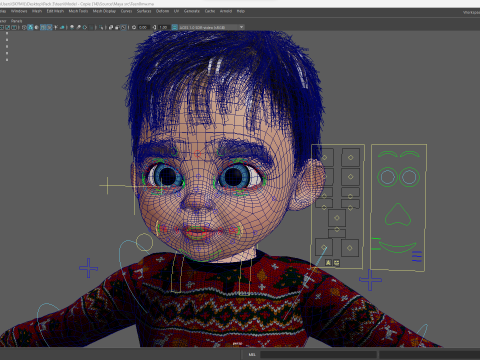Toggle motion blur icon
The width and height of the screenshot is (480, 360).
pos(78,27)
